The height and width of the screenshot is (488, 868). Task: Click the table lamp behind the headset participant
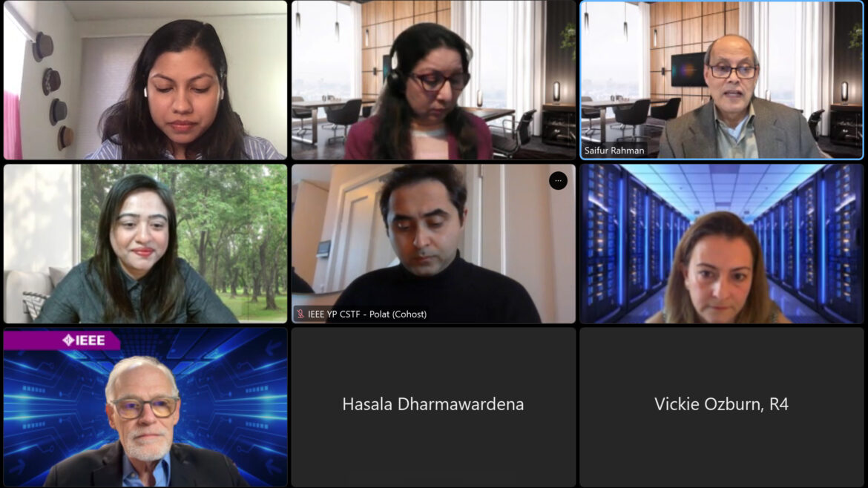click(x=556, y=92)
